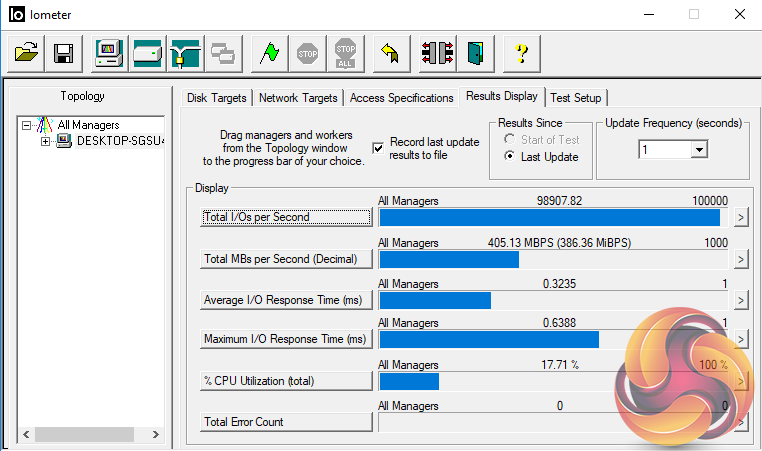
Task: Click the question mark About icon
Action: pyautogui.click(x=520, y=53)
